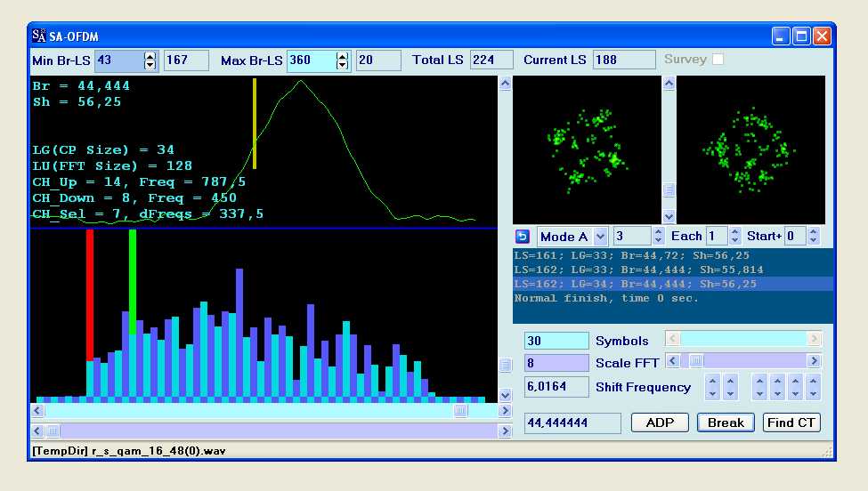The width and height of the screenshot is (868, 491).
Task: Click the Shift Frequency field showing 6,0164
Action: pyautogui.click(x=556, y=387)
